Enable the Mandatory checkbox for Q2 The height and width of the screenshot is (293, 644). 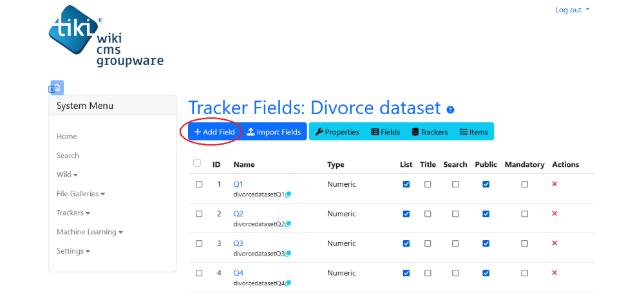[x=524, y=214]
